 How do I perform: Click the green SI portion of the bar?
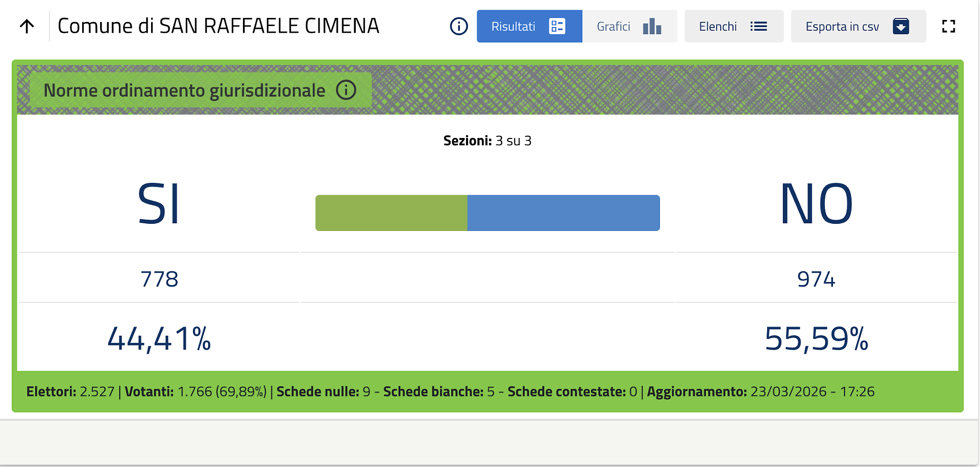tap(391, 213)
